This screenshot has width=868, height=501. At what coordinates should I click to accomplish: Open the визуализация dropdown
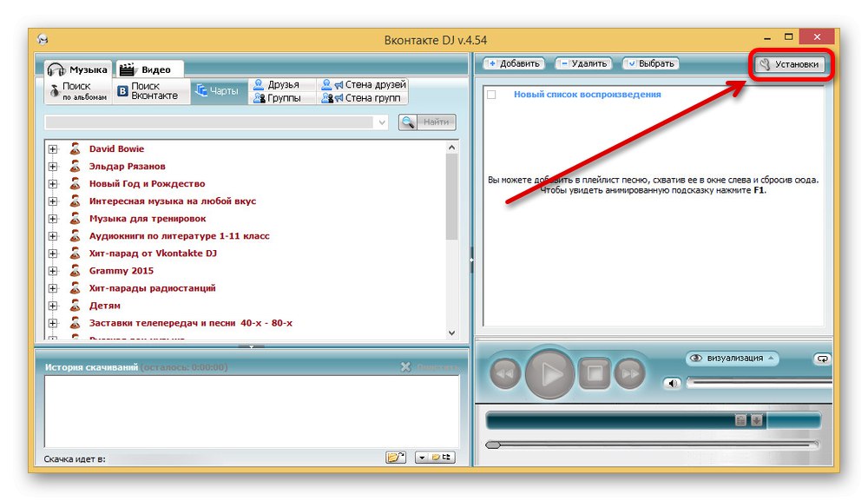[732, 359]
